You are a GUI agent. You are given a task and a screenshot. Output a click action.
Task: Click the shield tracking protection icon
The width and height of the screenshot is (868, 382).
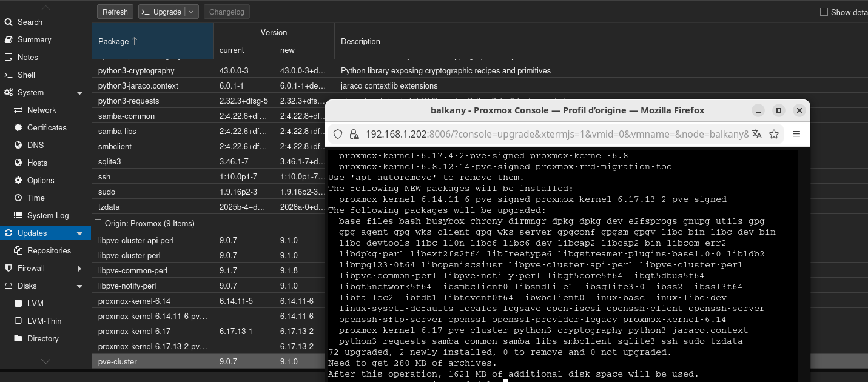point(338,134)
